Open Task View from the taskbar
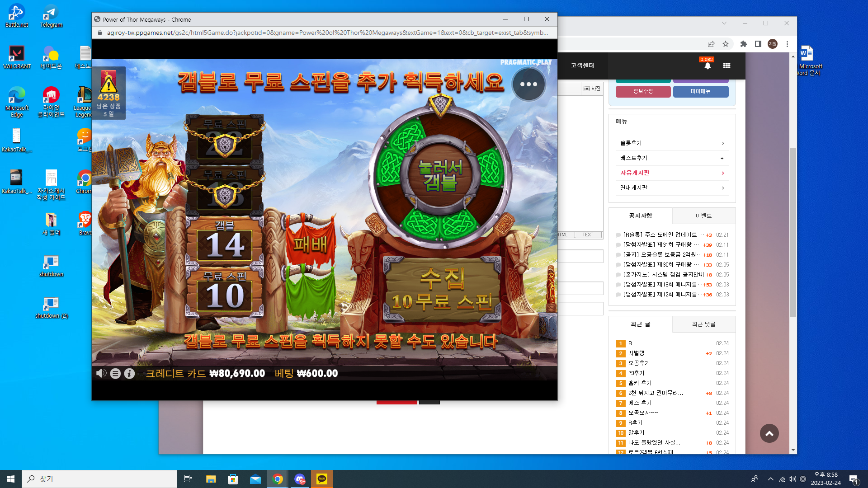The width and height of the screenshot is (868, 488). click(x=188, y=479)
